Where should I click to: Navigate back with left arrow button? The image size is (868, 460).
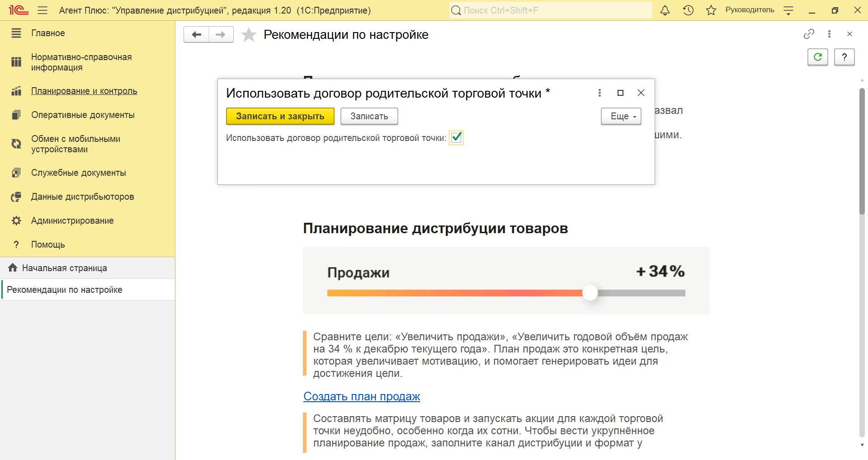(x=197, y=35)
